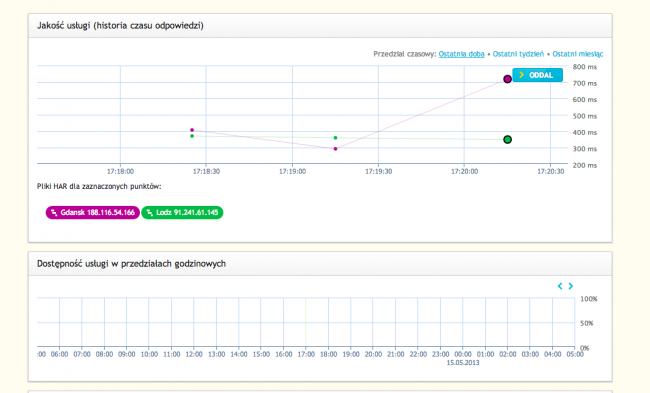The image size is (650, 393).
Task: Click the yellow chevron in ODDAL button
Action: (521, 75)
